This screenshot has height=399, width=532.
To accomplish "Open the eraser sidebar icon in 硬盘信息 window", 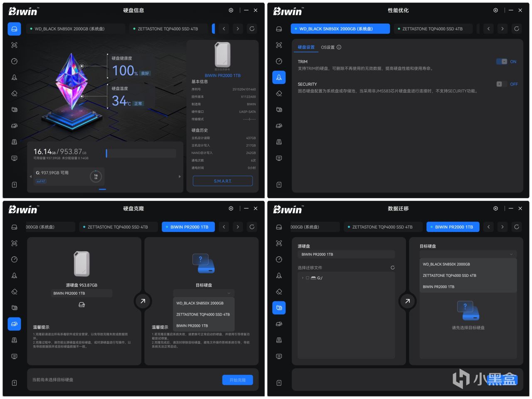I will tap(14, 94).
